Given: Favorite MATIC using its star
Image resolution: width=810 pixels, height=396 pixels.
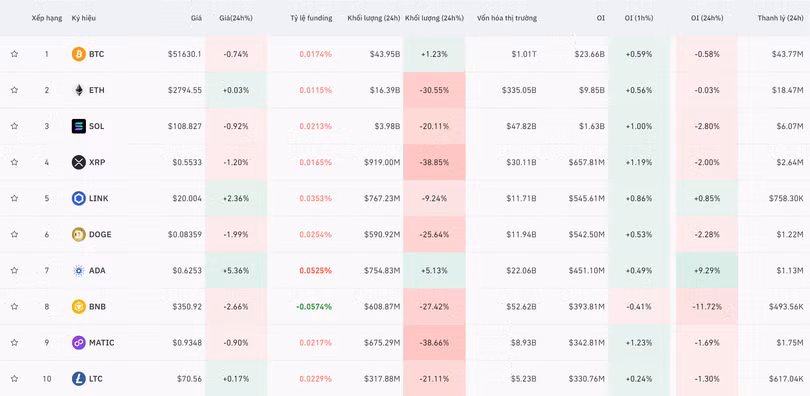Looking at the screenshot, I should [x=14, y=343].
